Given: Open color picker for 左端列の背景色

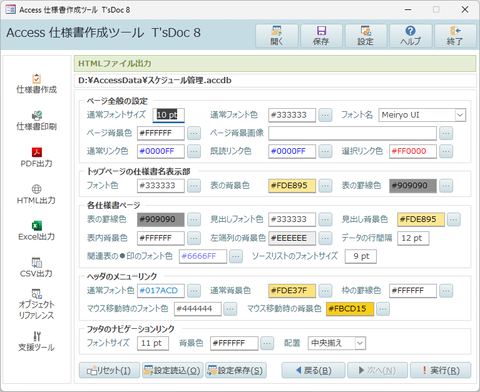Looking at the screenshot, I should click(x=325, y=238).
